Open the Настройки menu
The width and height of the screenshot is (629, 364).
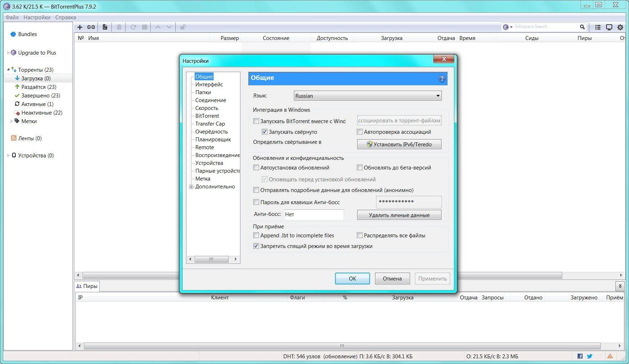pos(37,17)
